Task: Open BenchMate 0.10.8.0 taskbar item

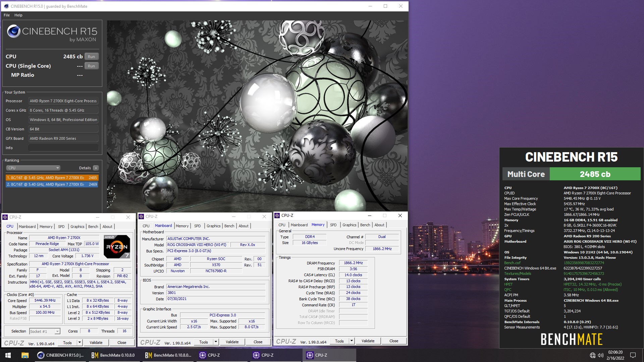Action: coord(114,355)
